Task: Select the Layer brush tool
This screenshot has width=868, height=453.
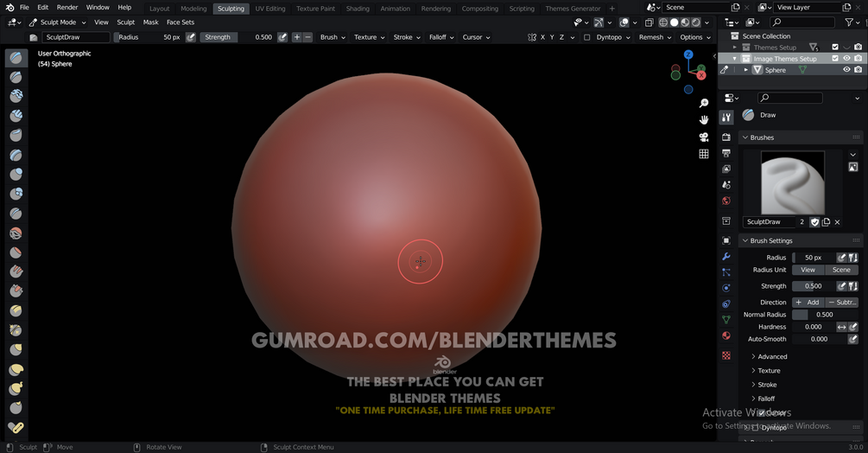Action: pyautogui.click(x=16, y=155)
